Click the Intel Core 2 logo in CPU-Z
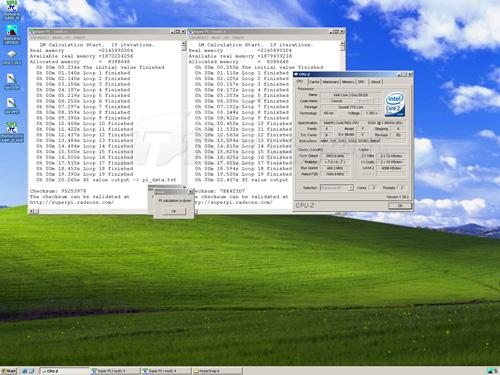This screenshot has height=375, width=500. [x=395, y=105]
